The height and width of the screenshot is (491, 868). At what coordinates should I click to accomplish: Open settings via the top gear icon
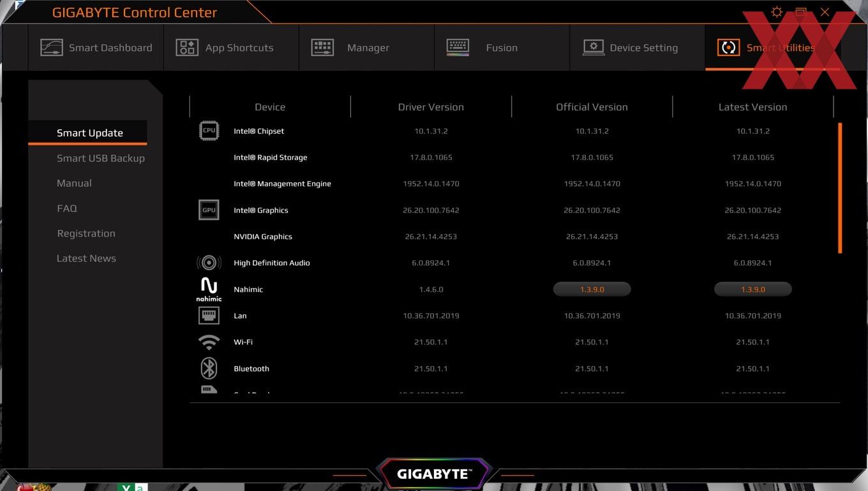[777, 12]
